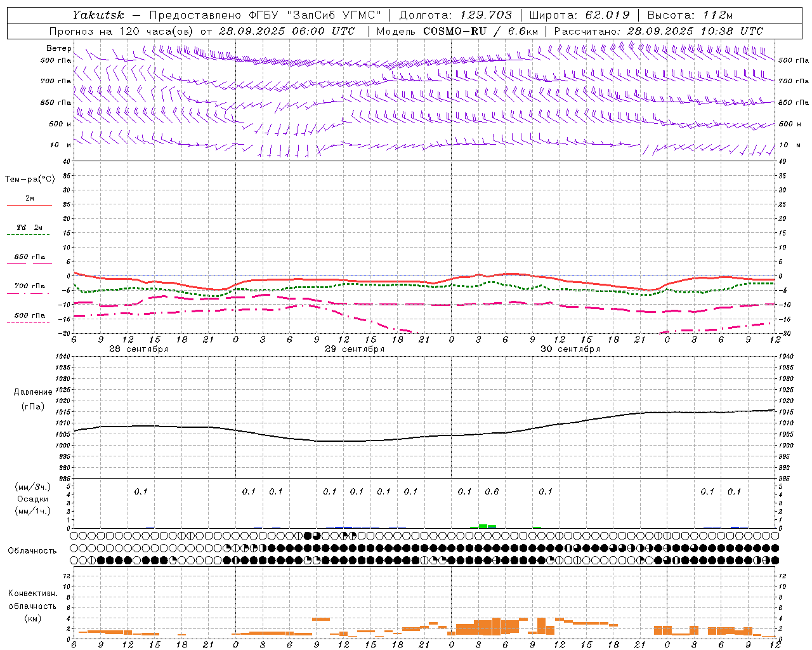Click the 'Долгота: 129.703' longitude field

(x=455, y=15)
